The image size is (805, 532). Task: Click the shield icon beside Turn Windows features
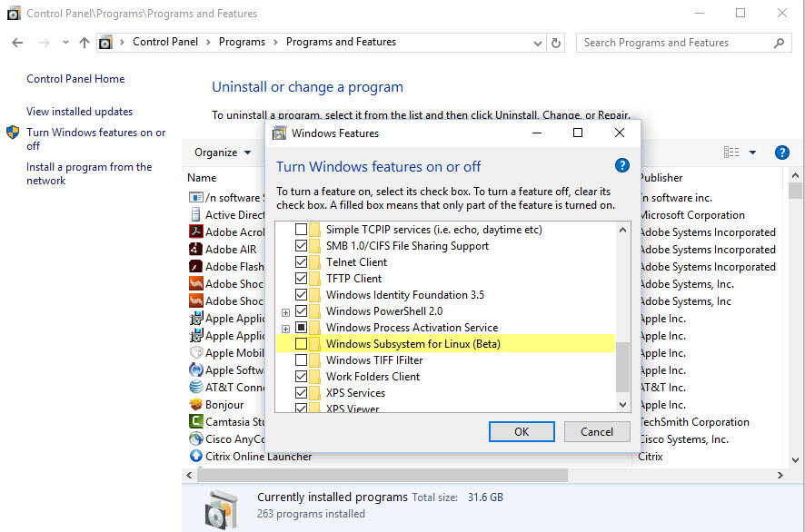(x=13, y=133)
